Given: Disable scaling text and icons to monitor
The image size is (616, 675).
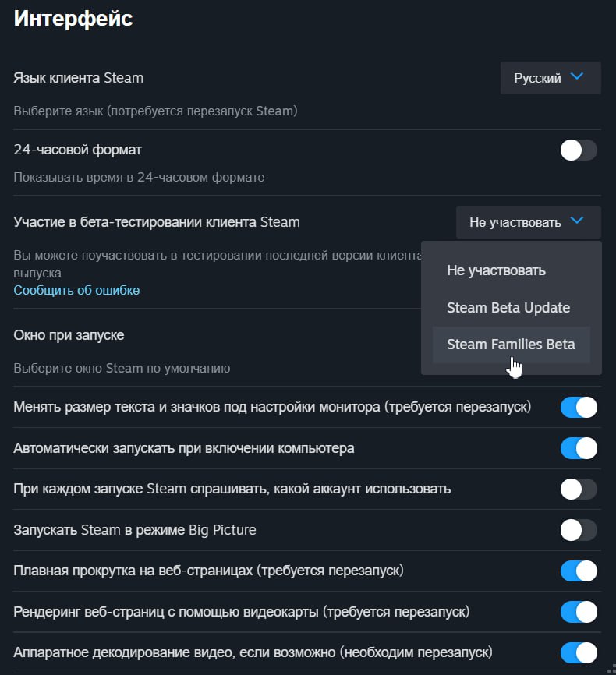Looking at the screenshot, I should (579, 407).
